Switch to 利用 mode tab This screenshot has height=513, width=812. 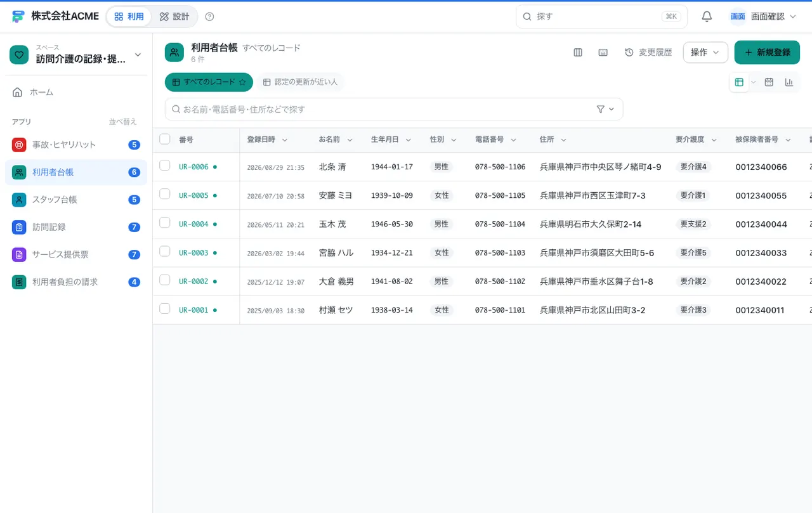point(129,16)
